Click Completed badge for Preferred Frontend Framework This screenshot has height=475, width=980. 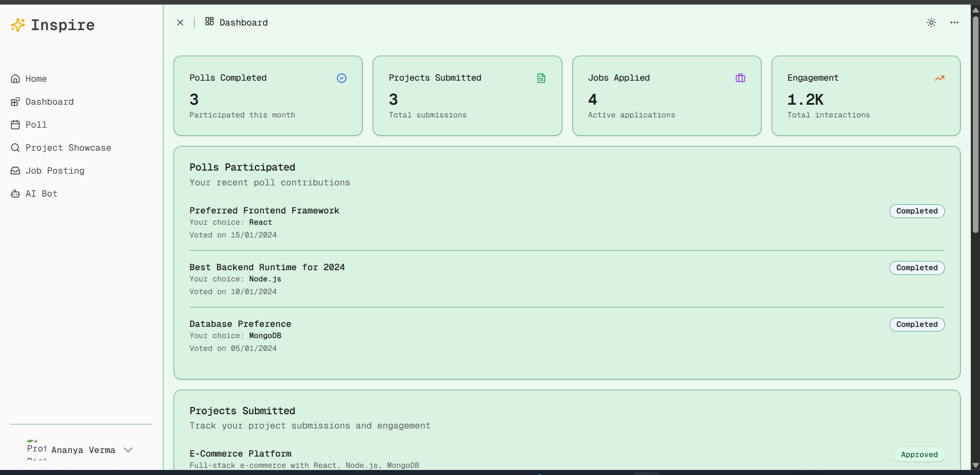[x=917, y=211]
